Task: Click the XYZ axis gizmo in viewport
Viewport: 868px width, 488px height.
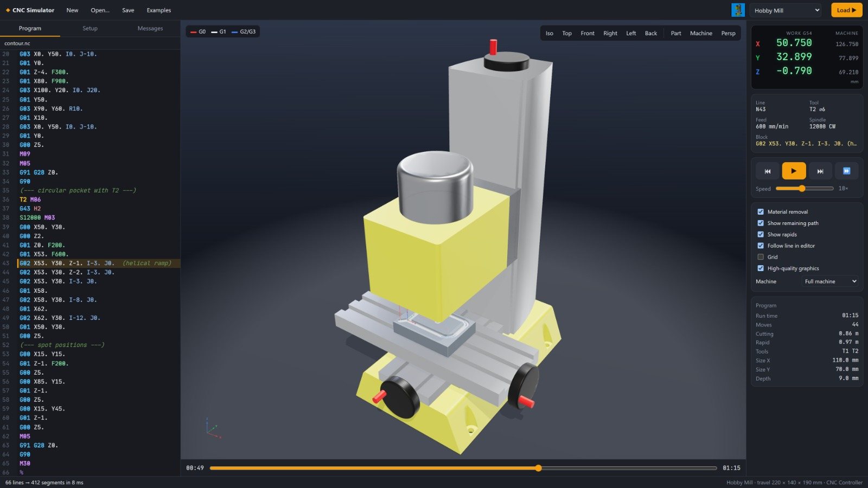Action: (213, 428)
